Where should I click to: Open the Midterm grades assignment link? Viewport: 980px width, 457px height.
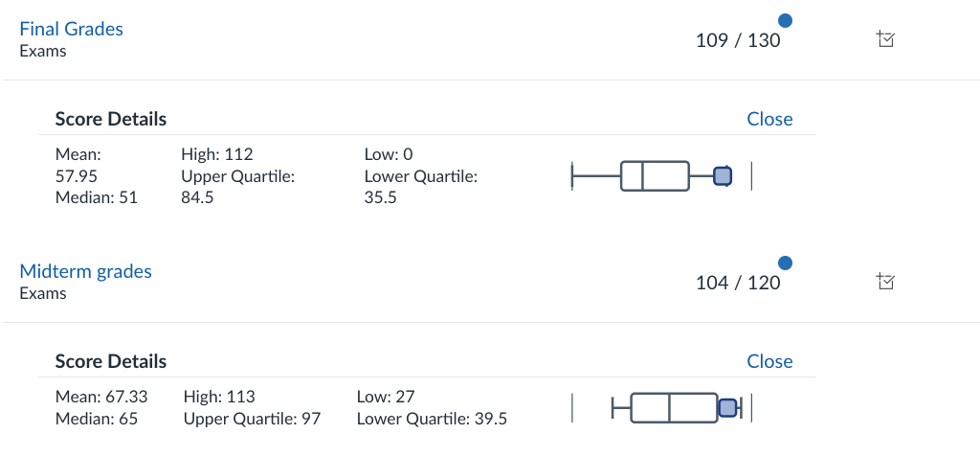[86, 271]
